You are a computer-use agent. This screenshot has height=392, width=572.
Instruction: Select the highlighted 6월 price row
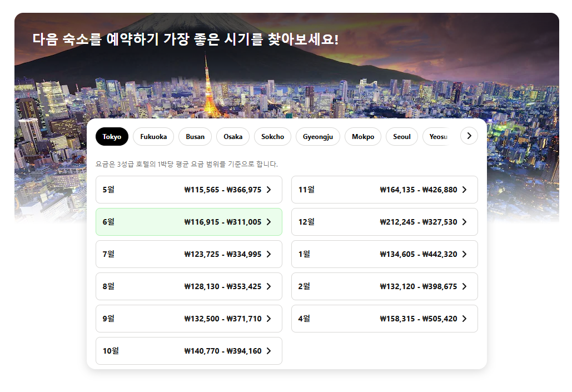point(189,222)
